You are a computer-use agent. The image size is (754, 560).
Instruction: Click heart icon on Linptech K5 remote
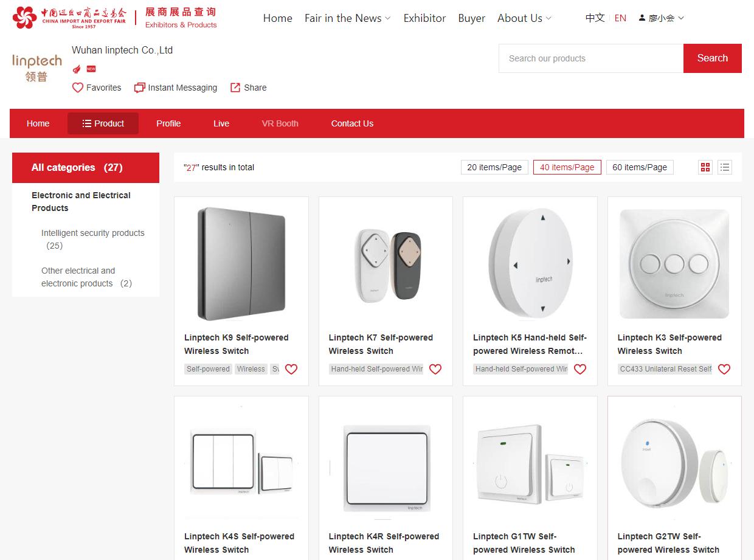pos(580,369)
